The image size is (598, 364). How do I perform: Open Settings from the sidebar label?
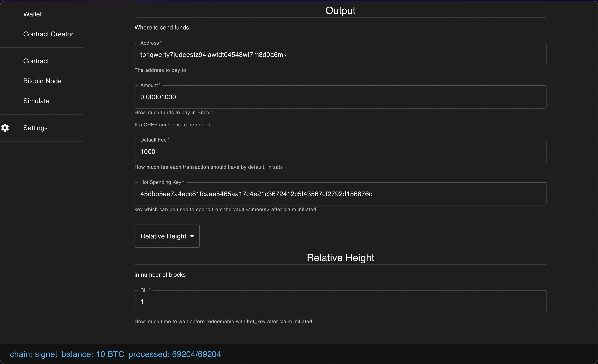pos(36,128)
